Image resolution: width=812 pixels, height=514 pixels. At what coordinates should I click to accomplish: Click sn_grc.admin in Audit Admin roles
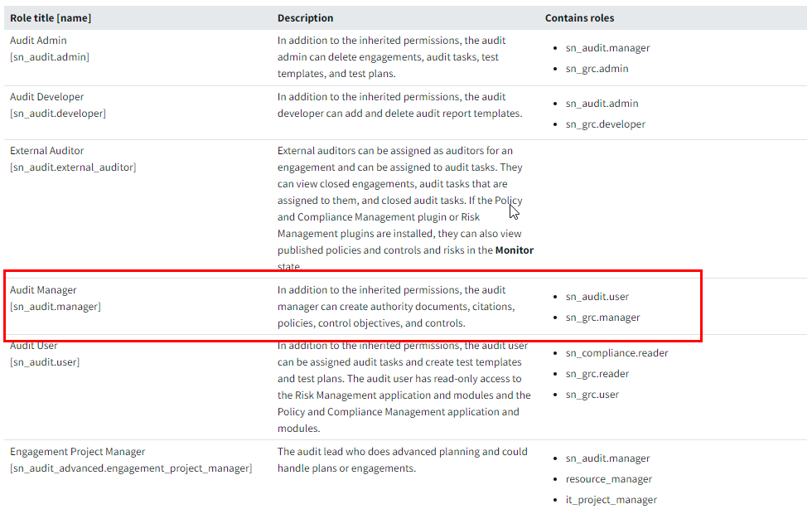(x=597, y=69)
